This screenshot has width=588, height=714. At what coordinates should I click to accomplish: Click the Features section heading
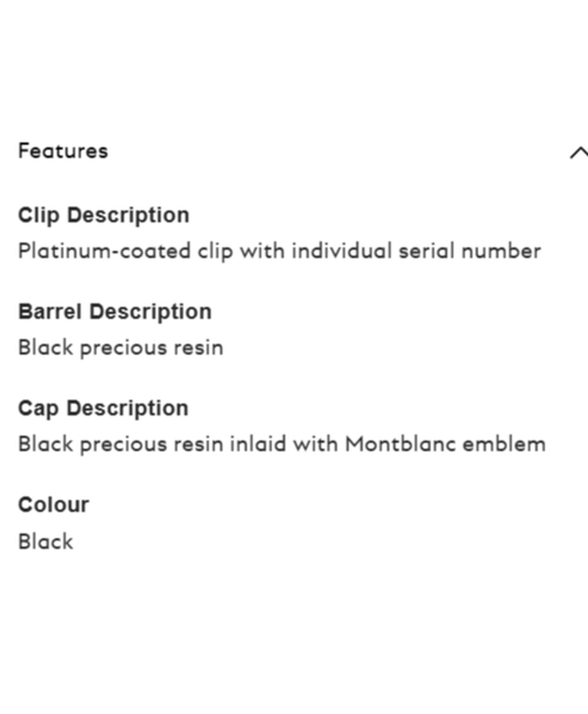[x=63, y=151]
